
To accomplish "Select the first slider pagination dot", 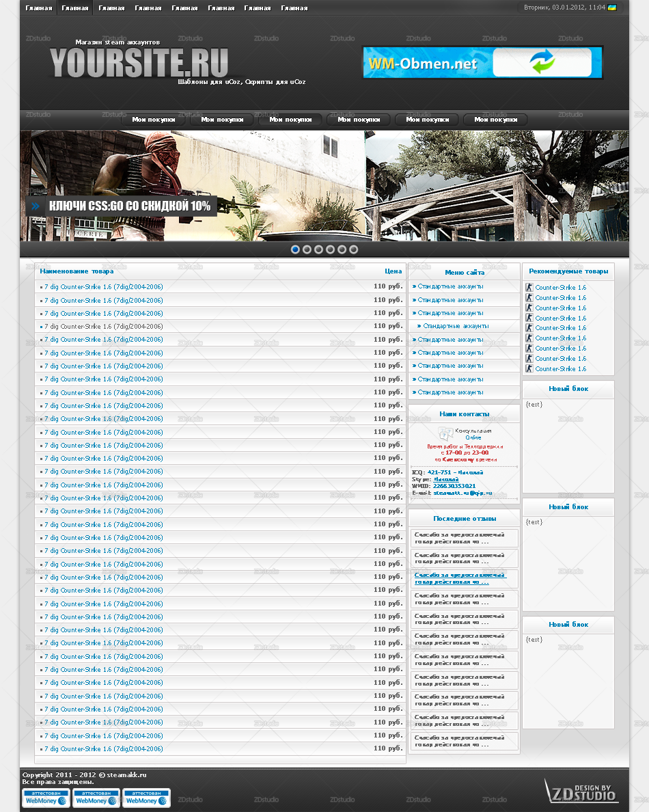I will [295, 249].
